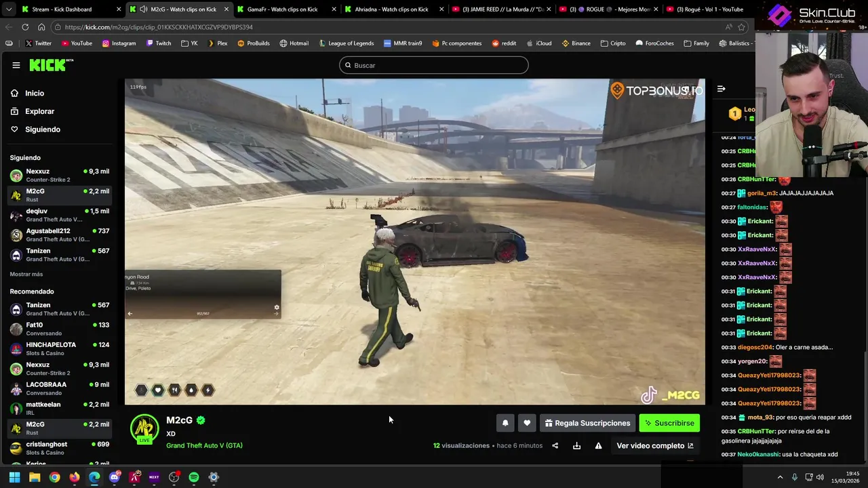Image resolution: width=868 pixels, height=488 pixels.
Task: Open Fat10 recommended channel
Action: point(60,329)
